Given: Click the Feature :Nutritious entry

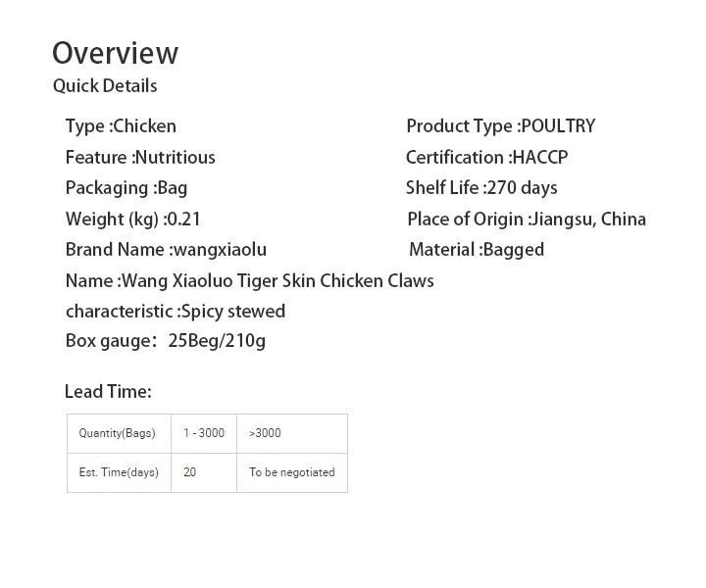Looking at the screenshot, I should click(x=140, y=158).
